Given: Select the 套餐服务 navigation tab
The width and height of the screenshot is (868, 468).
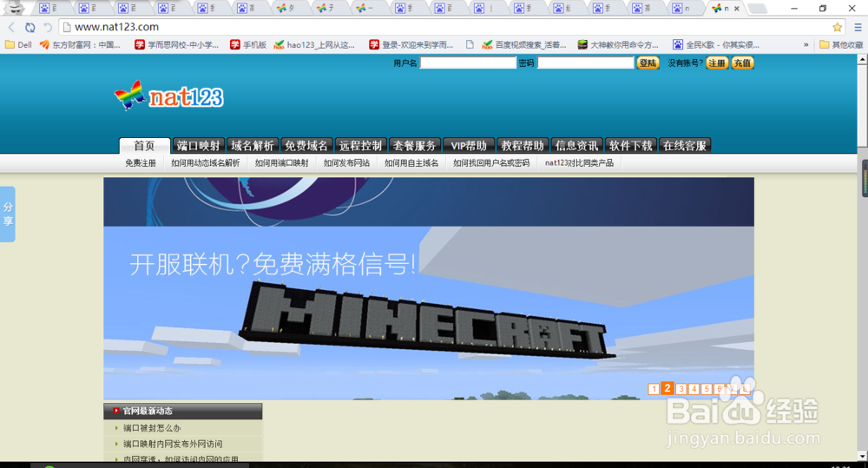Looking at the screenshot, I should 415,146.
